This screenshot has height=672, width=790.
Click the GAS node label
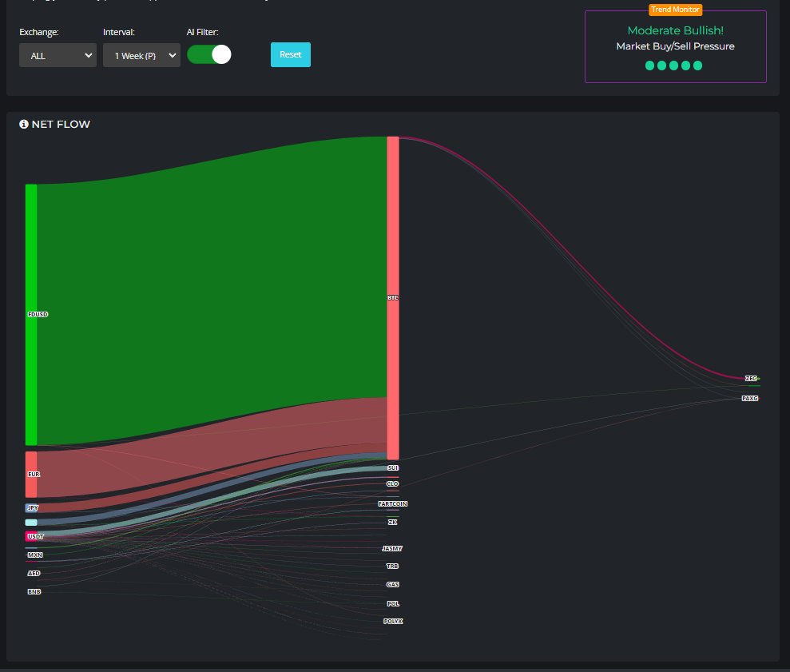[x=393, y=585]
